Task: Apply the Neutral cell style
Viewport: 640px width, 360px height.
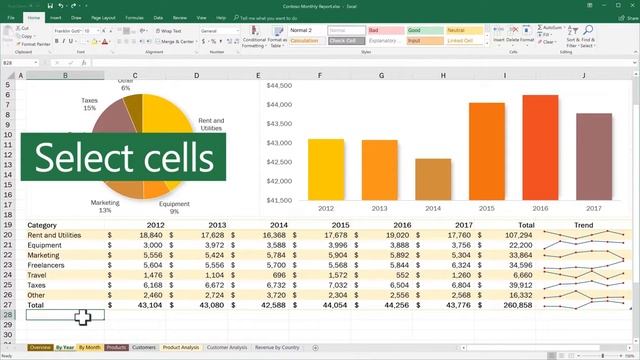Action: pyautogui.click(x=464, y=30)
